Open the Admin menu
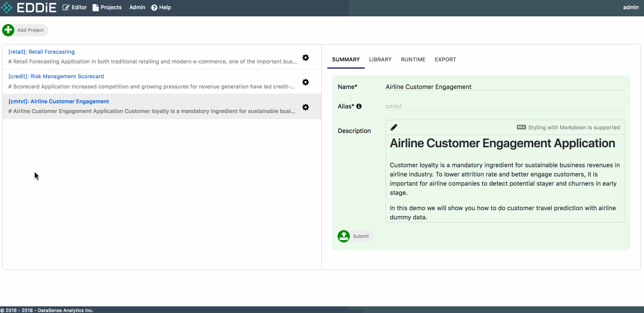 [137, 8]
